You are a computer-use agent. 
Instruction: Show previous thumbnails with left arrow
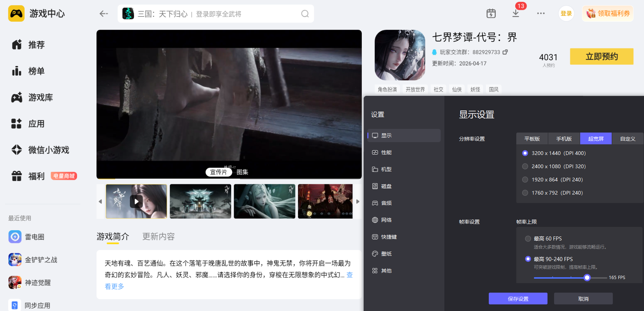tap(100, 201)
